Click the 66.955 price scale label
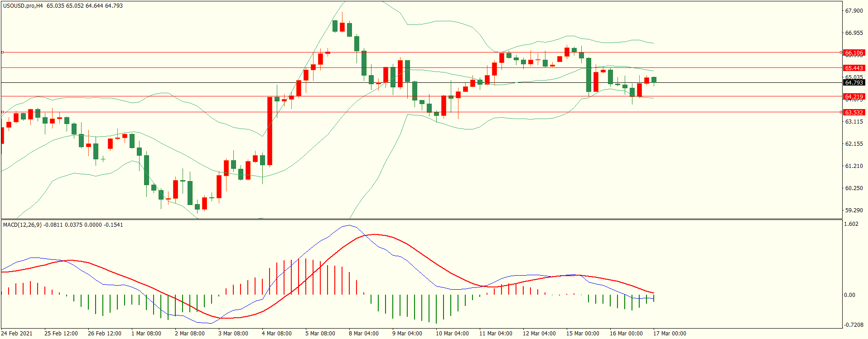868x339 pixels. 854,33
